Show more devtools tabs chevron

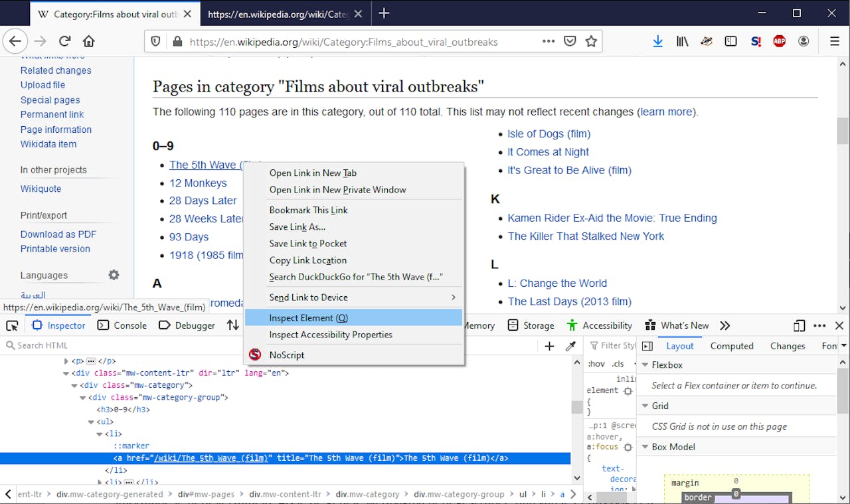[x=724, y=325]
